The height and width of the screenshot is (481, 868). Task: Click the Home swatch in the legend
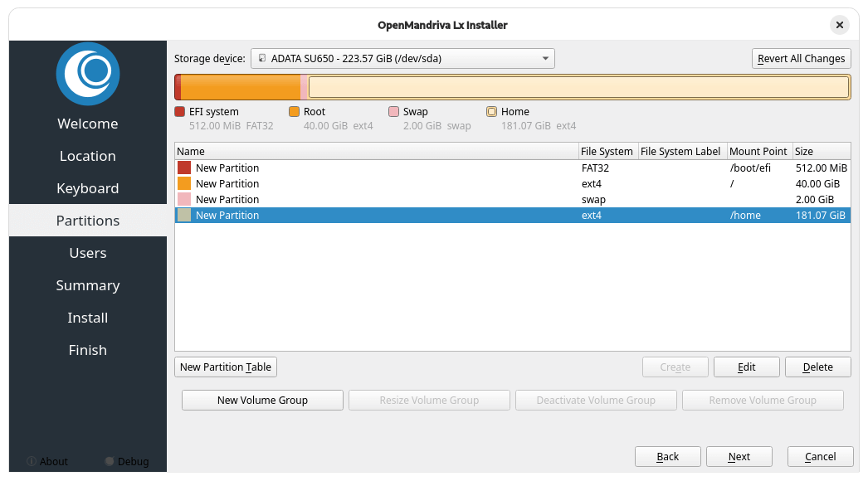492,112
